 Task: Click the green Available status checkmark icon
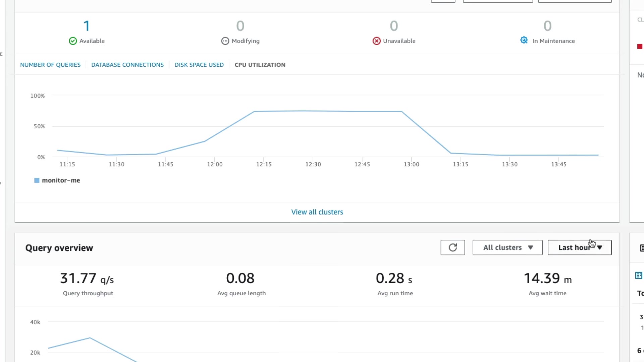point(73,41)
